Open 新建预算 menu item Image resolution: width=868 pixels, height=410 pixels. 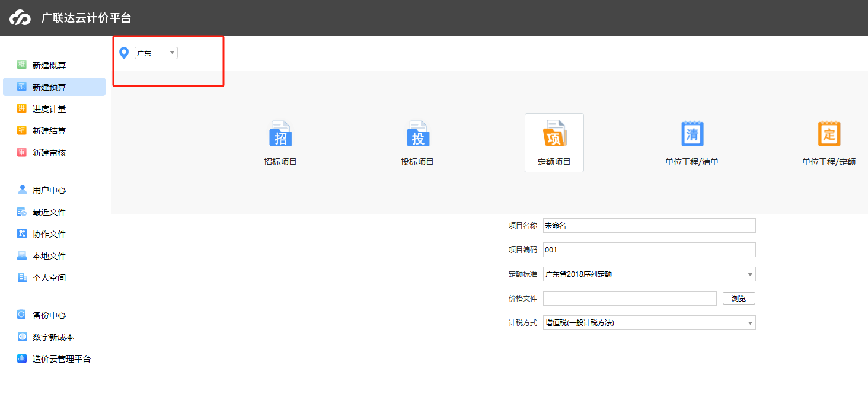coord(54,87)
